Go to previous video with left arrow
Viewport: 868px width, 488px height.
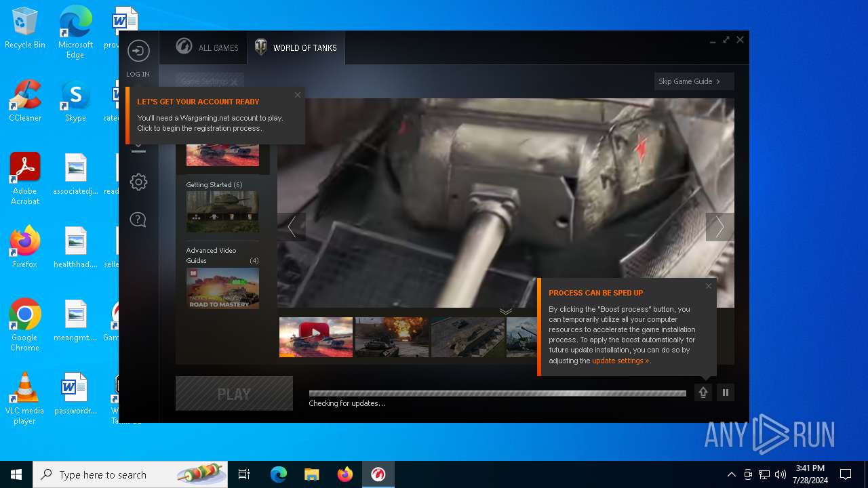(x=292, y=227)
